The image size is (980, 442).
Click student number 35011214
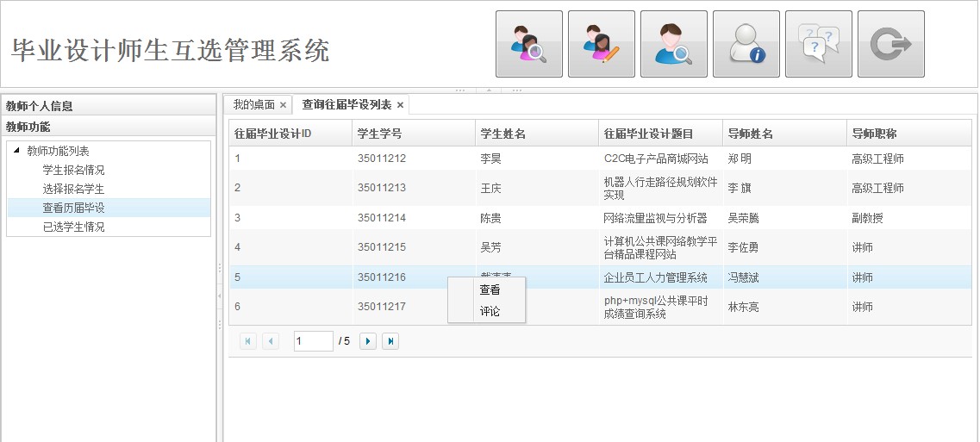(x=382, y=218)
